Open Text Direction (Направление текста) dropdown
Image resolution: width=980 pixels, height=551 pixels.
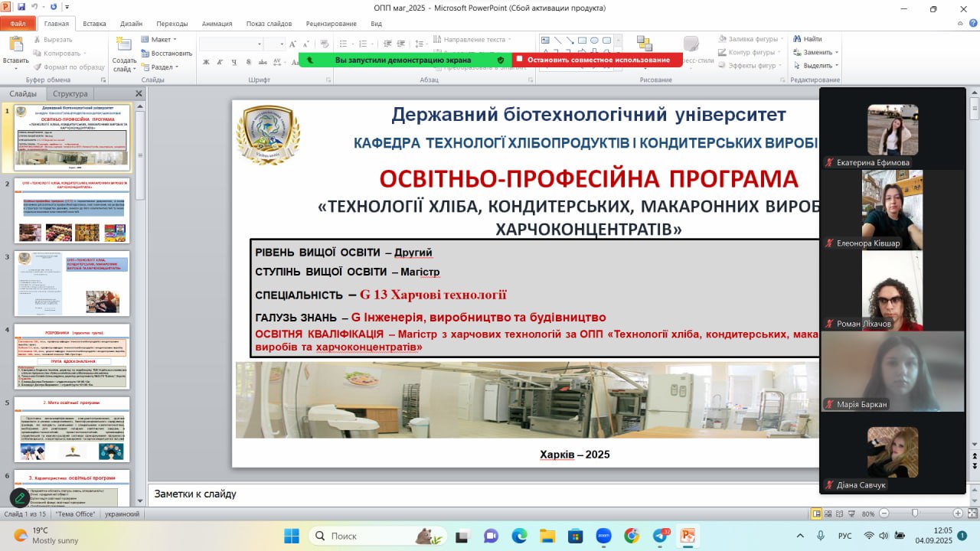[x=472, y=40]
